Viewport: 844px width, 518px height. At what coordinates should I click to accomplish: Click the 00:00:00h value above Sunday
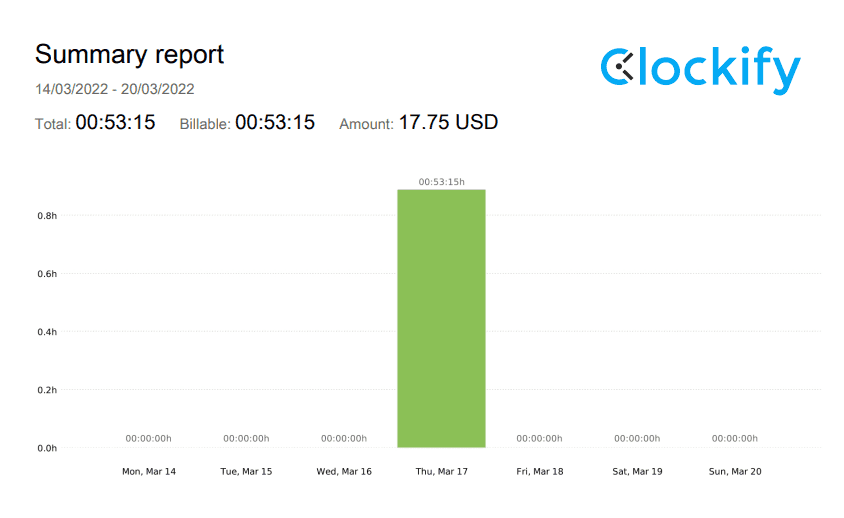click(735, 438)
